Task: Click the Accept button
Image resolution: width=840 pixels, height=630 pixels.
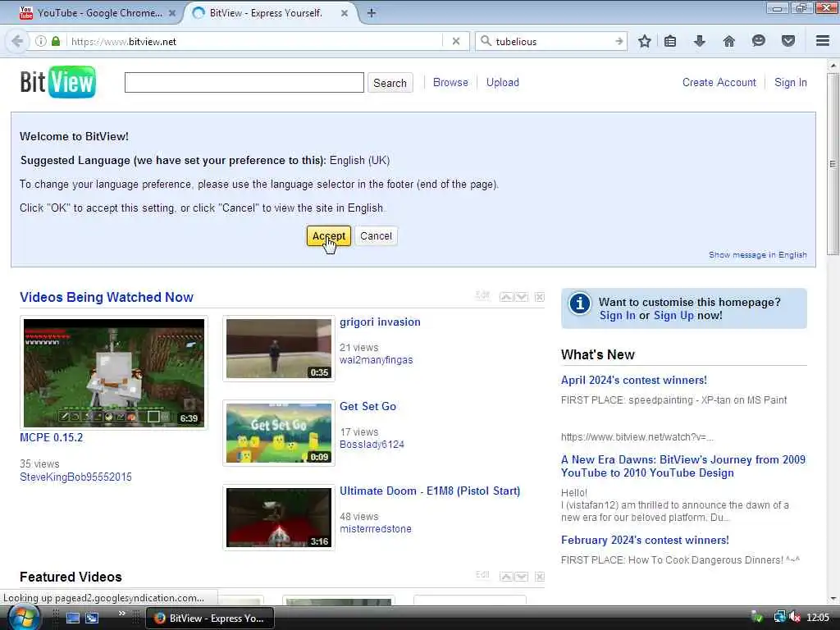Action: click(x=329, y=235)
